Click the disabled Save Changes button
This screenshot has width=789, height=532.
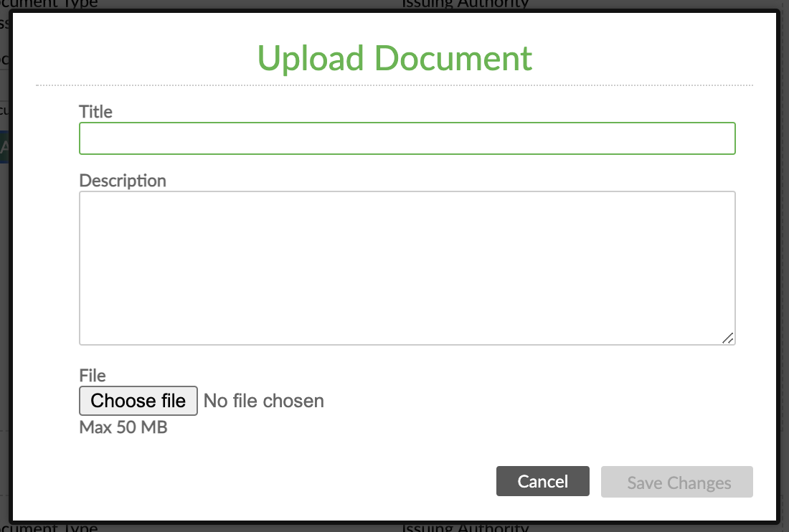(x=676, y=481)
